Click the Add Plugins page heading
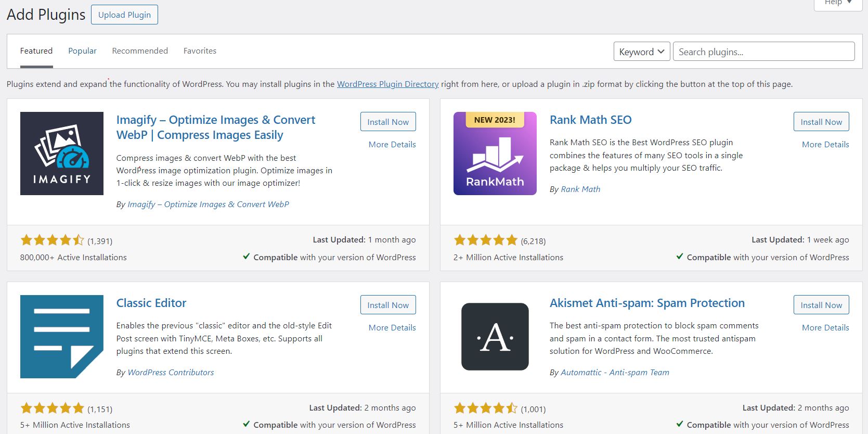 [x=46, y=15]
